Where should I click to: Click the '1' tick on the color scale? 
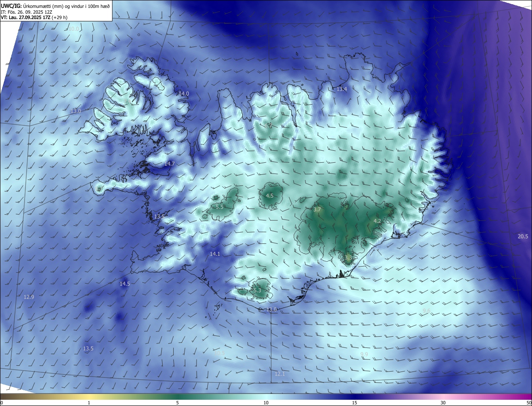point(89,403)
